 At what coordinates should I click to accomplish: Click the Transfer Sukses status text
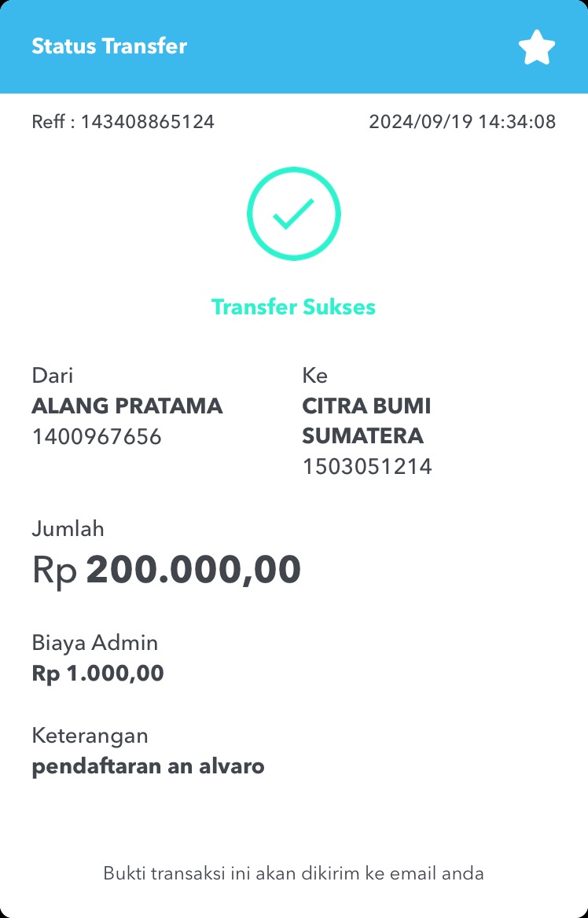pyautogui.click(x=293, y=307)
